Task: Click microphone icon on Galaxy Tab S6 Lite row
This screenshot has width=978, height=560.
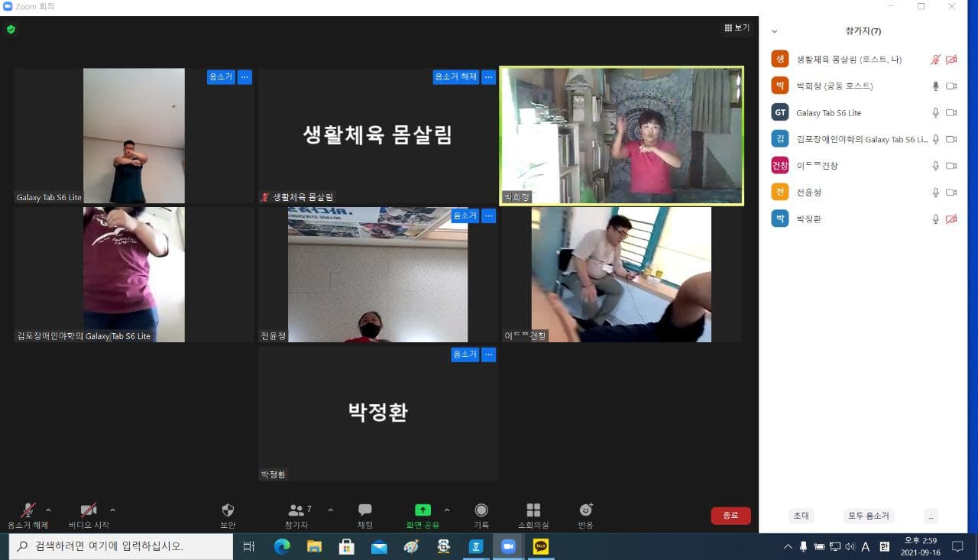Action: [x=935, y=112]
